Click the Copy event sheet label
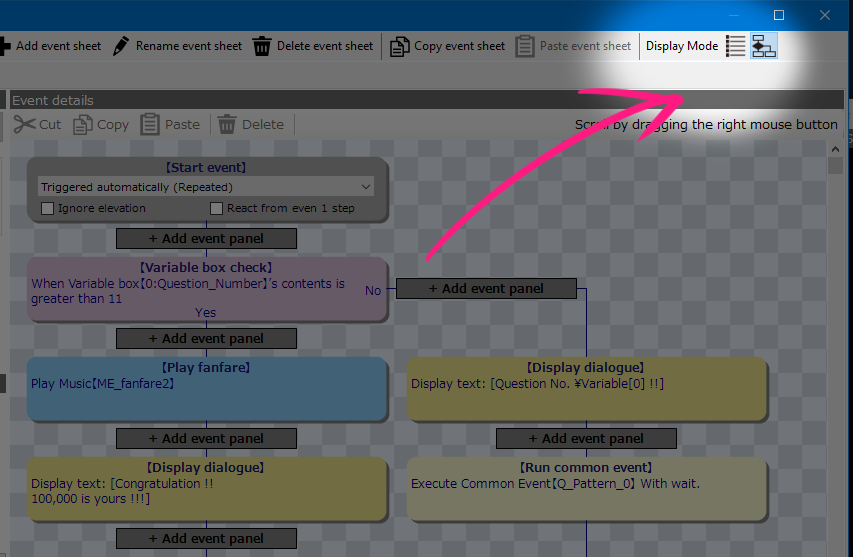The image size is (853, 557). pyautogui.click(x=459, y=46)
